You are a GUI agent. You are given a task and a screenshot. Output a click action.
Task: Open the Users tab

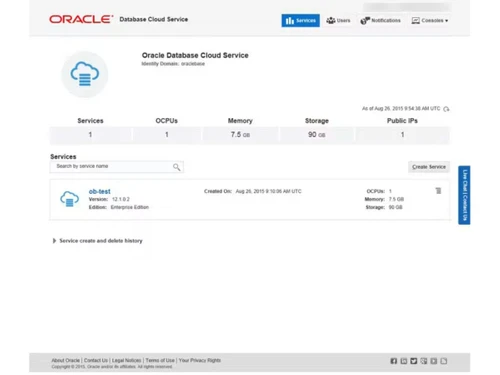coord(338,20)
